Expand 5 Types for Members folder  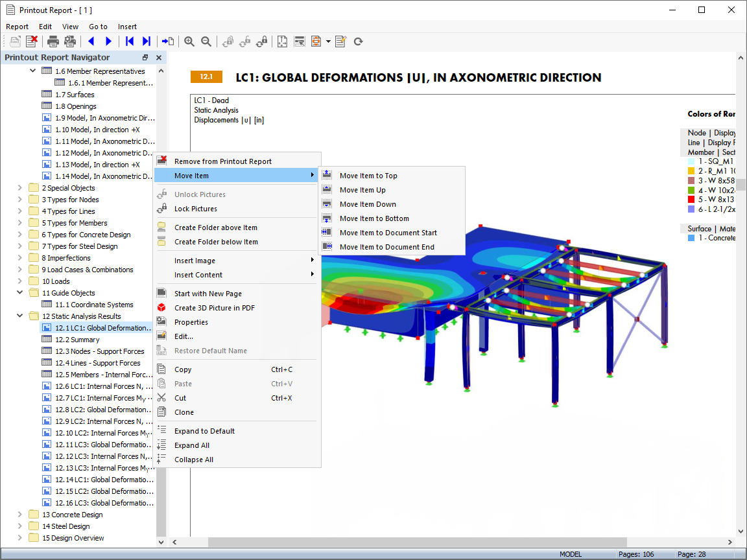coord(20,223)
